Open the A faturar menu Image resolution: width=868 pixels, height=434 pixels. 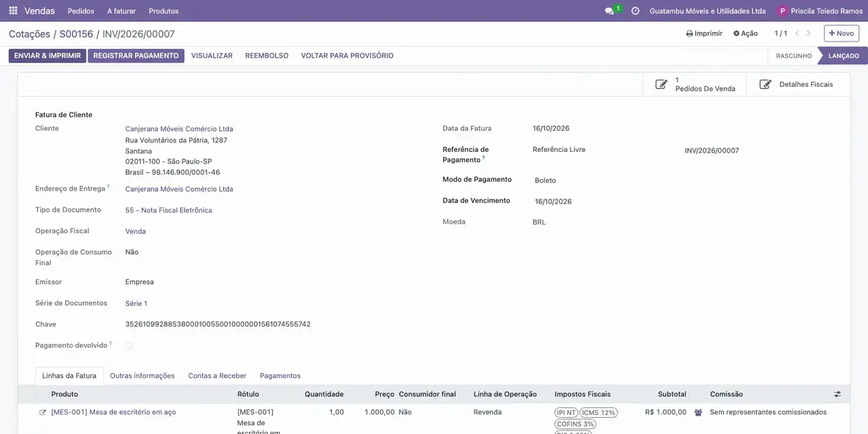121,11
